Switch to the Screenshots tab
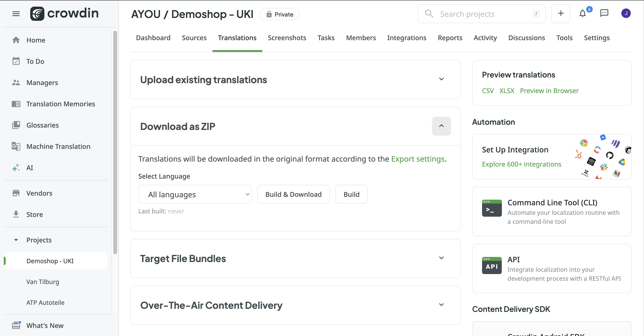 pos(287,38)
